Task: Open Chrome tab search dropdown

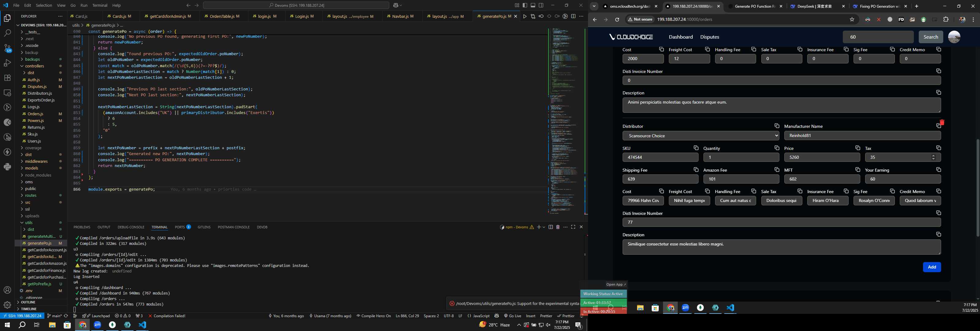Action: (x=594, y=6)
